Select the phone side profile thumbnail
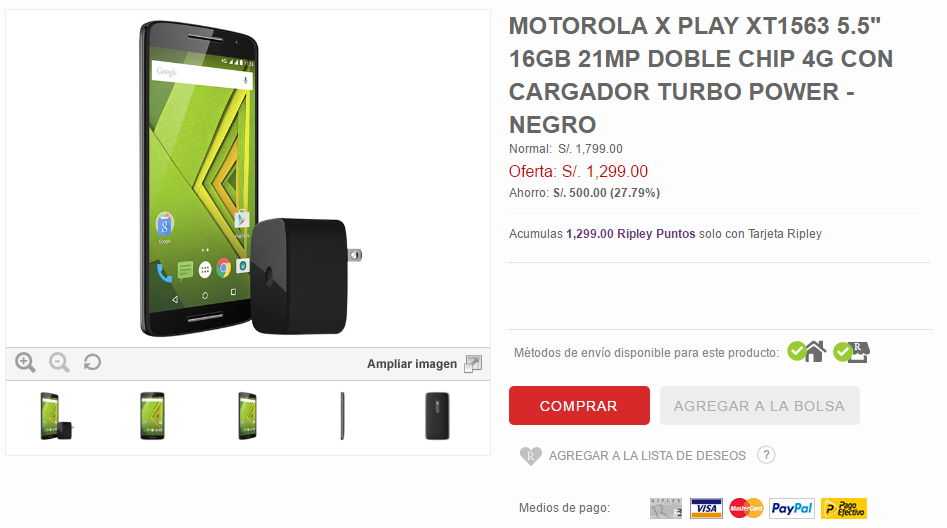947x528 pixels. click(342, 416)
